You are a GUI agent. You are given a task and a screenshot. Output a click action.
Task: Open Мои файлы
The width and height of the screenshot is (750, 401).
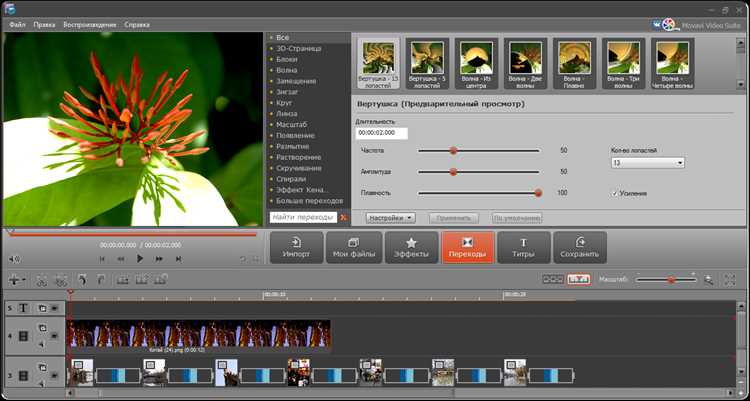pyautogui.click(x=354, y=247)
